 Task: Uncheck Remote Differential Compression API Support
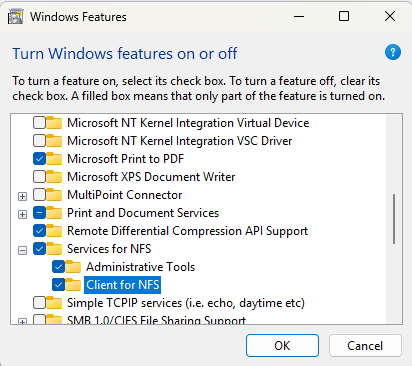[x=39, y=231]
